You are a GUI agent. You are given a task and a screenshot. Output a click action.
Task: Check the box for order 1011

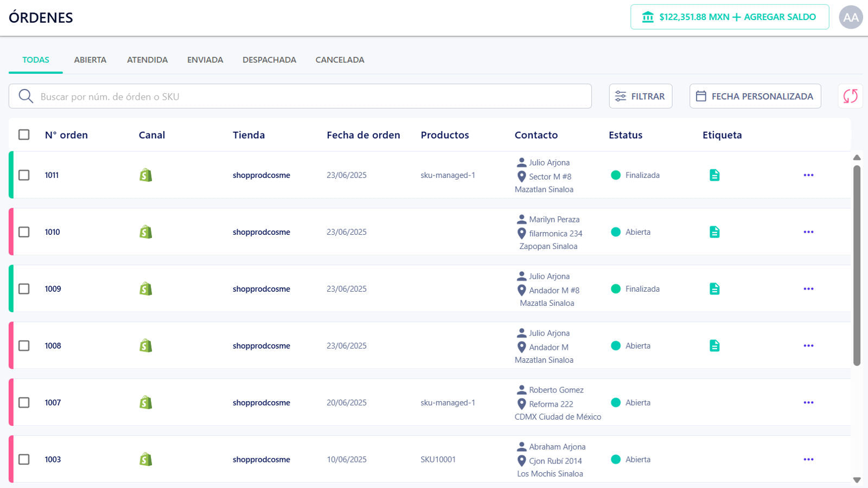pyautogui.click(x=24, y=175)
